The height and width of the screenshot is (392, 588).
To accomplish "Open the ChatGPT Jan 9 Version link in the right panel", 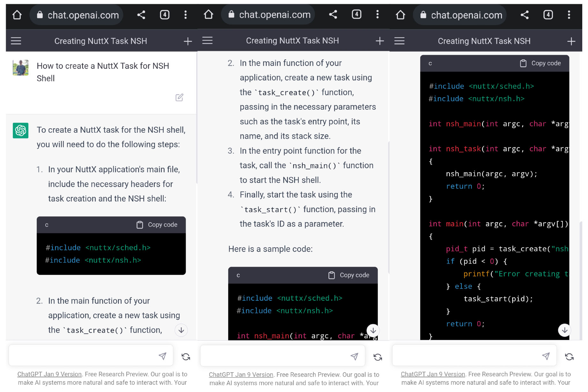I will 433,374.
